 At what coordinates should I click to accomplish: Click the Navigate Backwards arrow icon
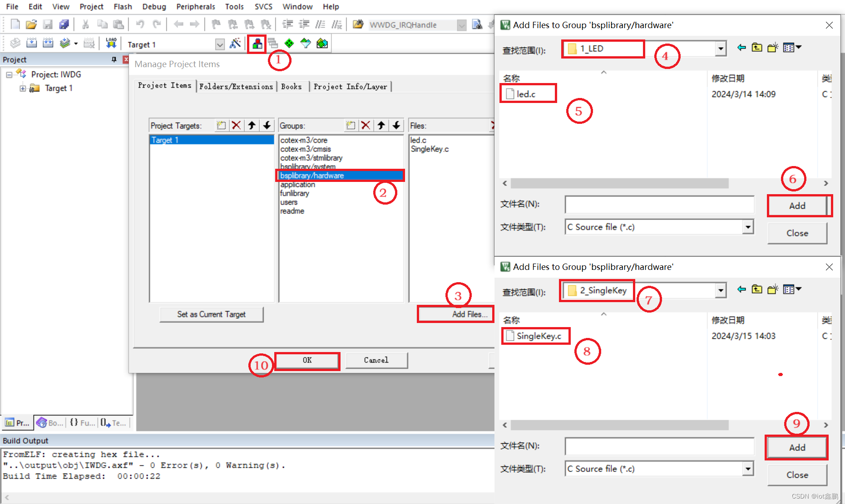click(178, 24)
